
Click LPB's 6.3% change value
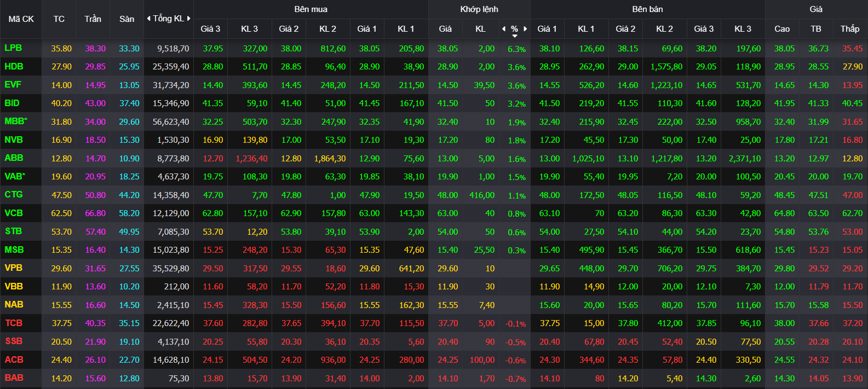coord(516,49)
